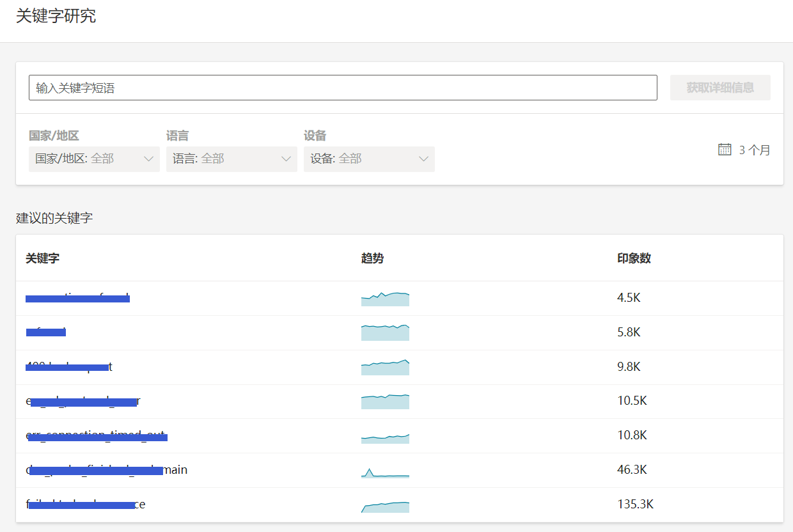Image resolution: width=793 pixels, height=532 pixels.
Task: Sort by the 关键字 column header
Action: tap(43, 258)
